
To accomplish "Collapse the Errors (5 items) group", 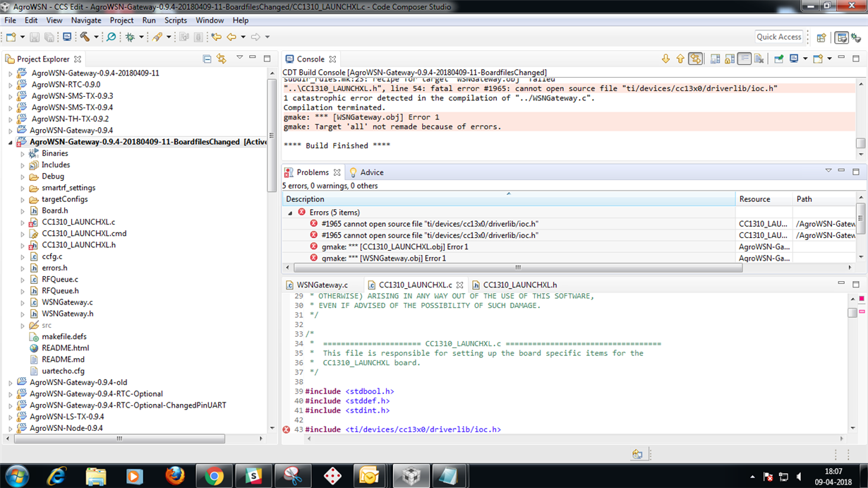I will coord(290,213).
